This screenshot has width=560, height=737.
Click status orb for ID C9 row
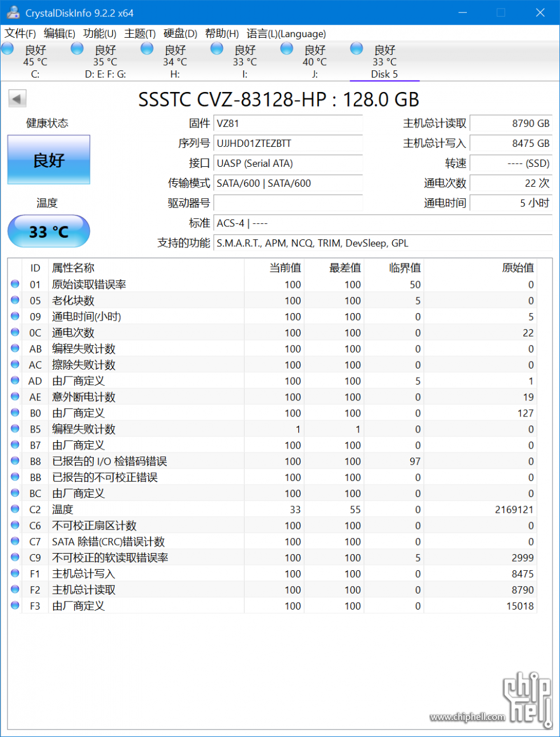pyautogui.click(x=15, y=556)
